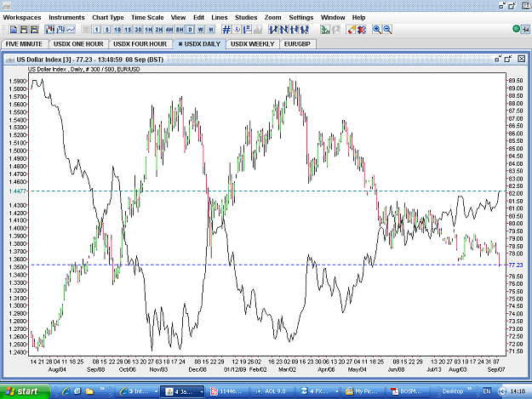Click the greyed volume bars icon

pyautogui.click(x=258, y=30)
